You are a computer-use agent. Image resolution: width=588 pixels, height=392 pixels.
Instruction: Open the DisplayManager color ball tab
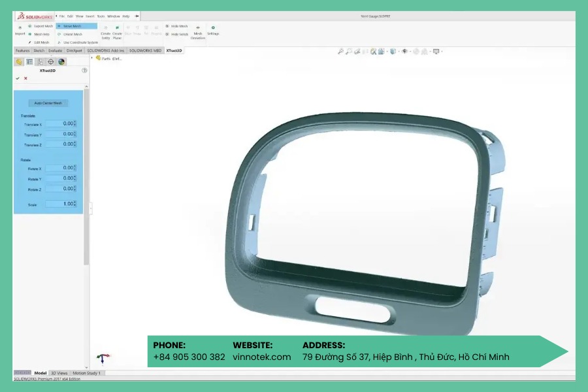coord(61,62)
